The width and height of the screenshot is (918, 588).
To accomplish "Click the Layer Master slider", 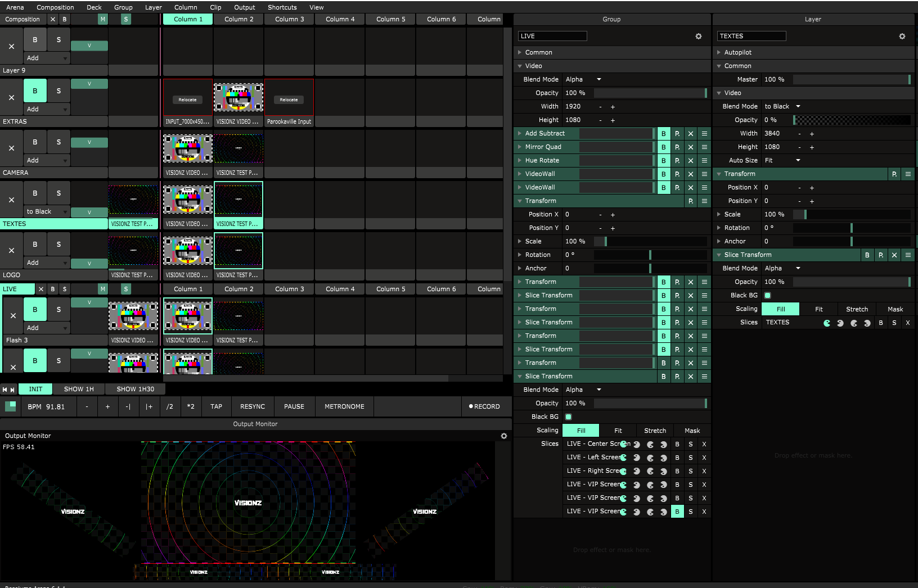I will 851,80.
